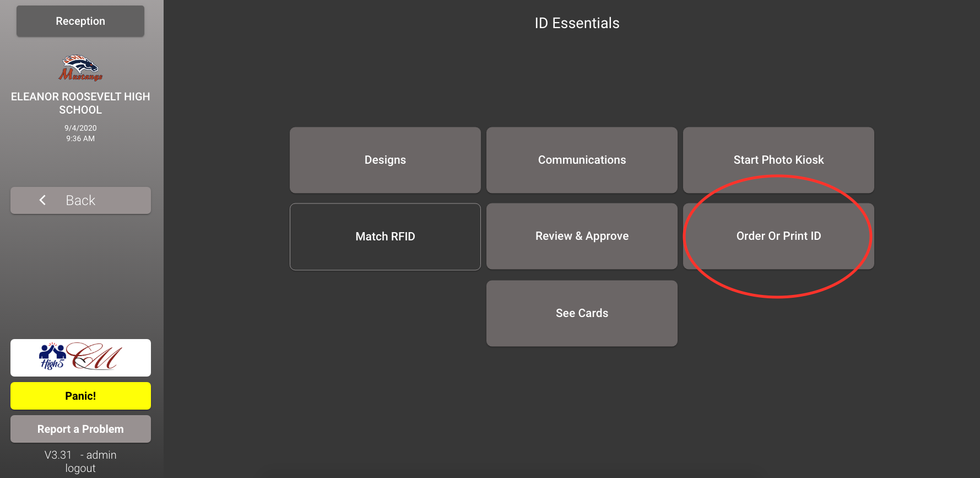Screen dimensions: 980x478
Task: Click the High5 CM logo banner
Action: 80,357
